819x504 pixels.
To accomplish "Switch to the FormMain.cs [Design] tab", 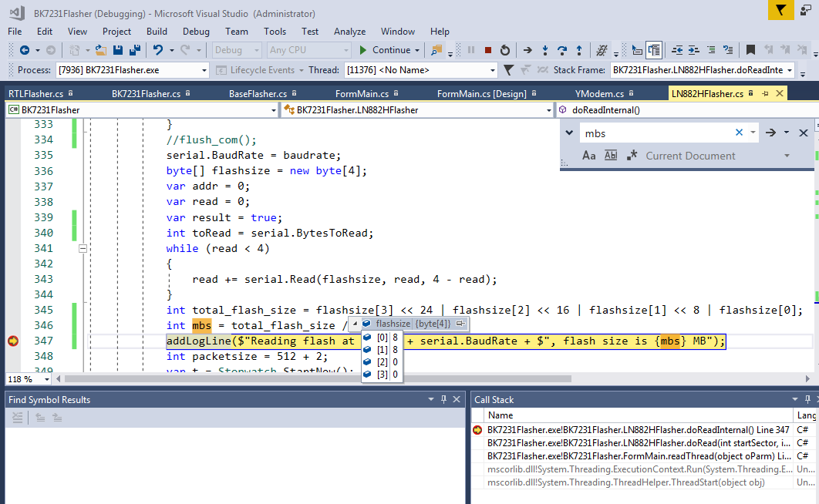I will click(x=481, y=93).
